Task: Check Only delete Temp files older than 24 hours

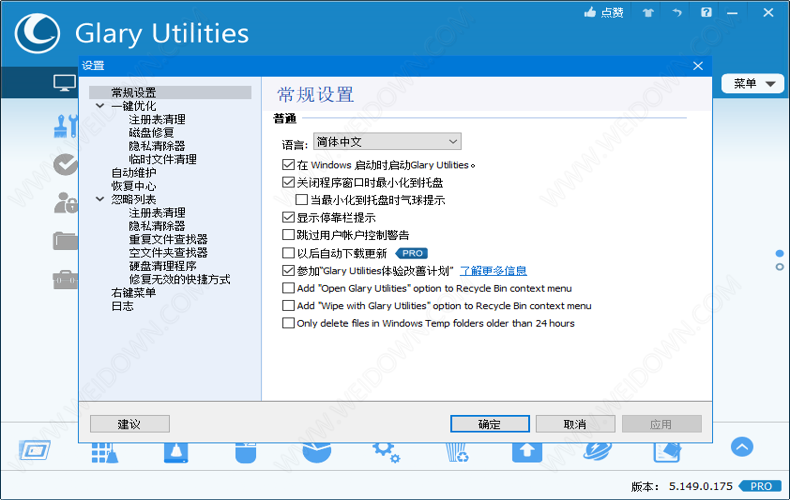Action: pyautogui.click(x=288, y=323)
